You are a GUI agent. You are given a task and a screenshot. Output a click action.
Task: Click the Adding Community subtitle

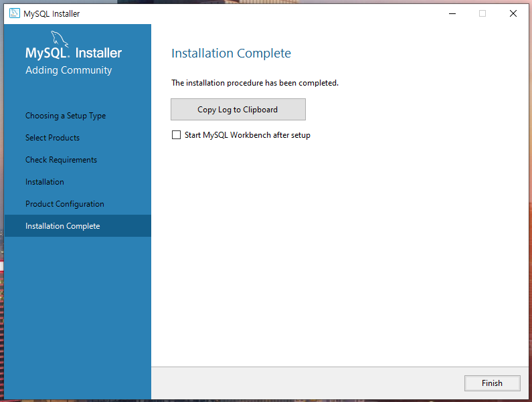68,70
